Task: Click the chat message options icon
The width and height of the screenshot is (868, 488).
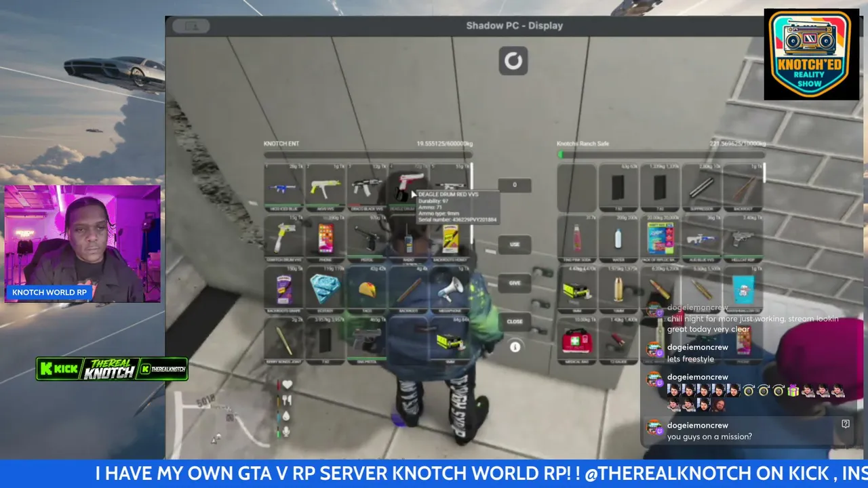Action: coord(846,424)
